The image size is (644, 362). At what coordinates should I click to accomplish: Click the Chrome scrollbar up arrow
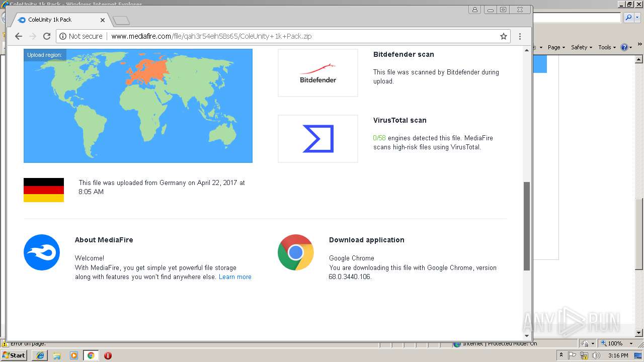527,50
